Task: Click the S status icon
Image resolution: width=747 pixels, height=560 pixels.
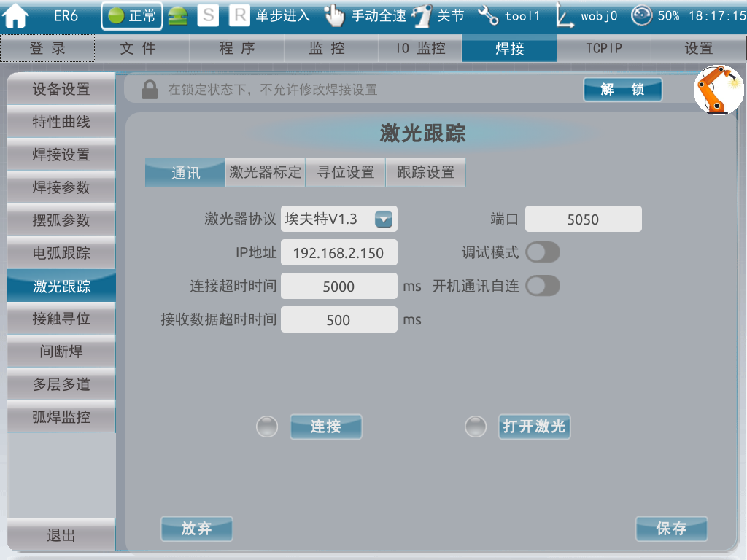Action: [208, 16]
